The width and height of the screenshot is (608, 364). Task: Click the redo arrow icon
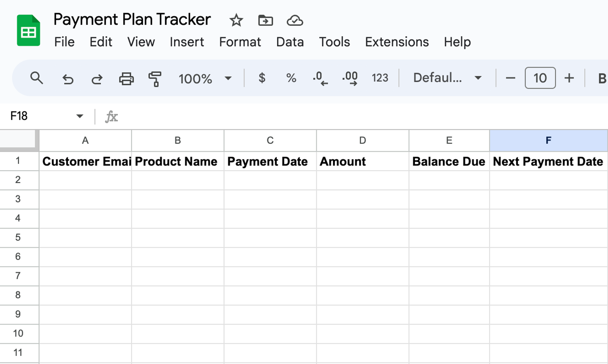pyautogui.click(x=98, y=78)
